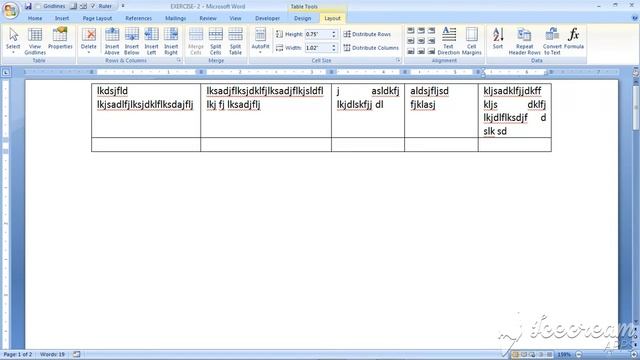Open table Properties dialog
This screenshot has width=640, height=360.
click(x=60, y=39)
